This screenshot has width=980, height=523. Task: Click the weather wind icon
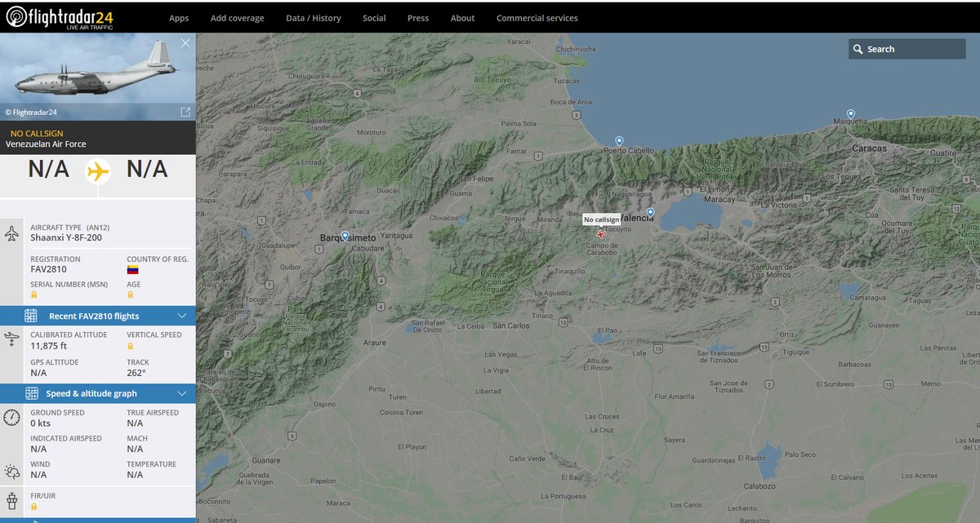[11, 471]
